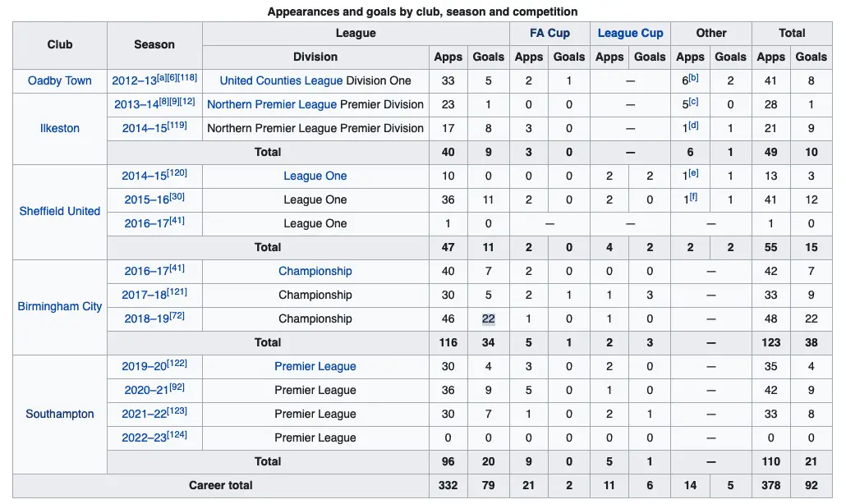This screenshot has height=504, width=846.
Task: Open the Southampton club link
Action: pos(60,414)
